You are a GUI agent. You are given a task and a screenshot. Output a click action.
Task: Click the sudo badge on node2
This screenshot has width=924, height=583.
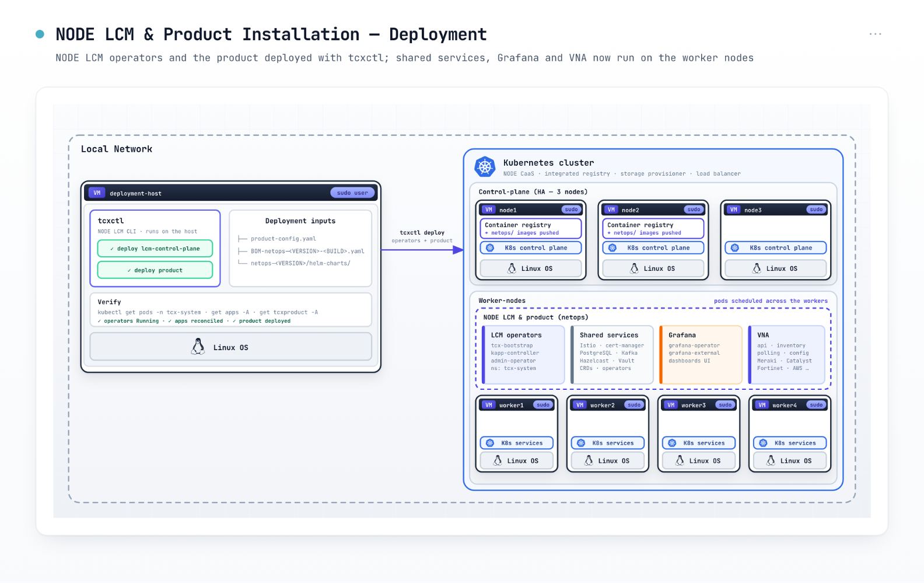click(694, 210)
